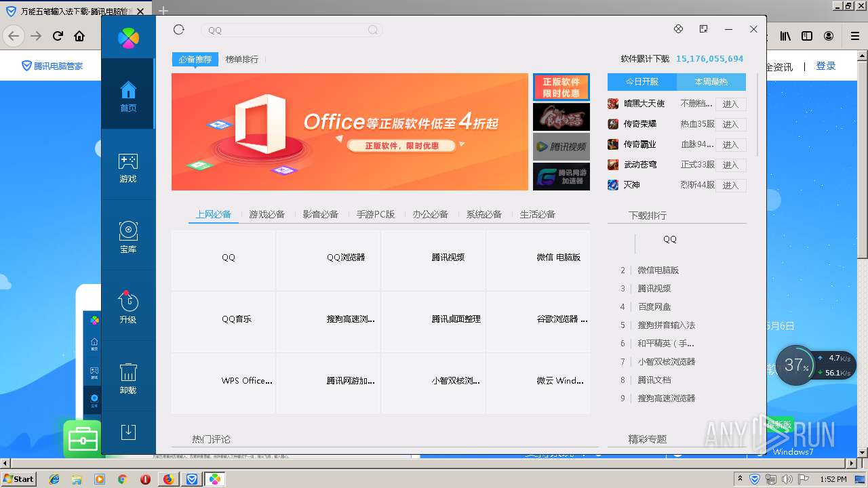Open the QQ software tile
This screenshot has width=868, height=488.
(224, 260)
